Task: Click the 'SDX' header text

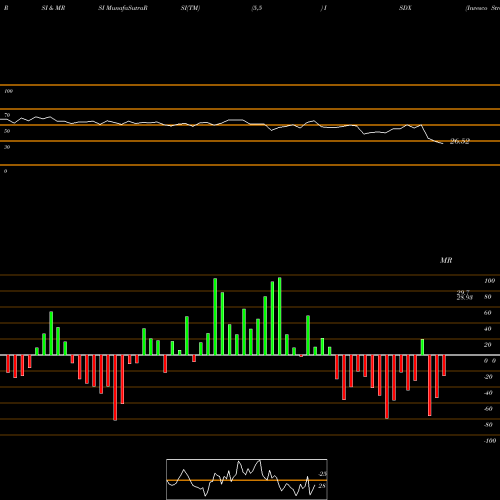Action: (x=405, y=8)
